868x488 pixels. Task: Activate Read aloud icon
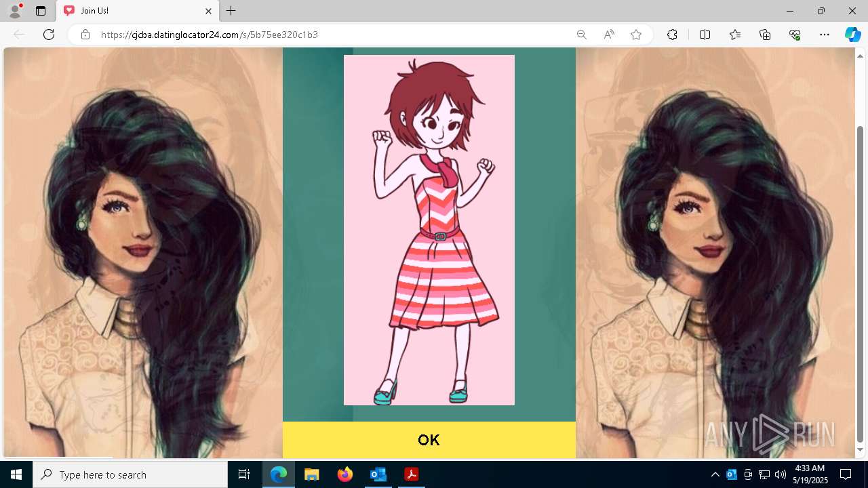click(x=609, y=35)
